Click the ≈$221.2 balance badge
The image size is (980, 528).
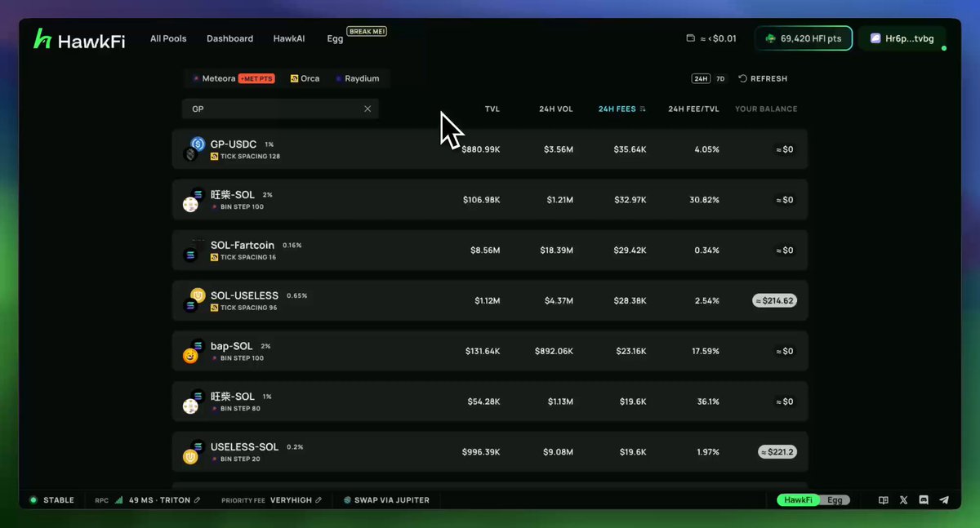(x=777, y=452)
